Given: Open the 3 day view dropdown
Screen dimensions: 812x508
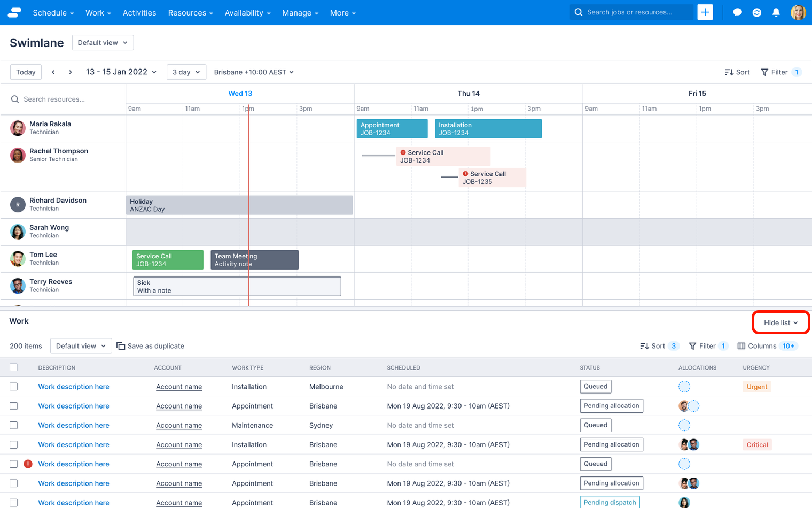Looking at the screenshot, I should [186, 72].
